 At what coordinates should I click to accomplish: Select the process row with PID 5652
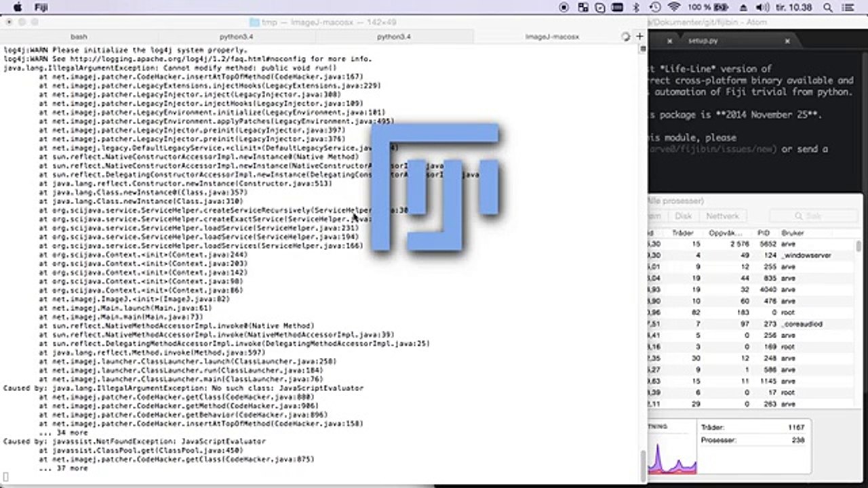pos(751,244)
